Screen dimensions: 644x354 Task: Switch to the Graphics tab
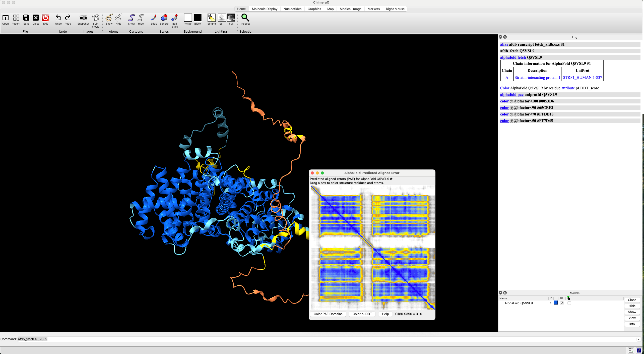point(314,9)
